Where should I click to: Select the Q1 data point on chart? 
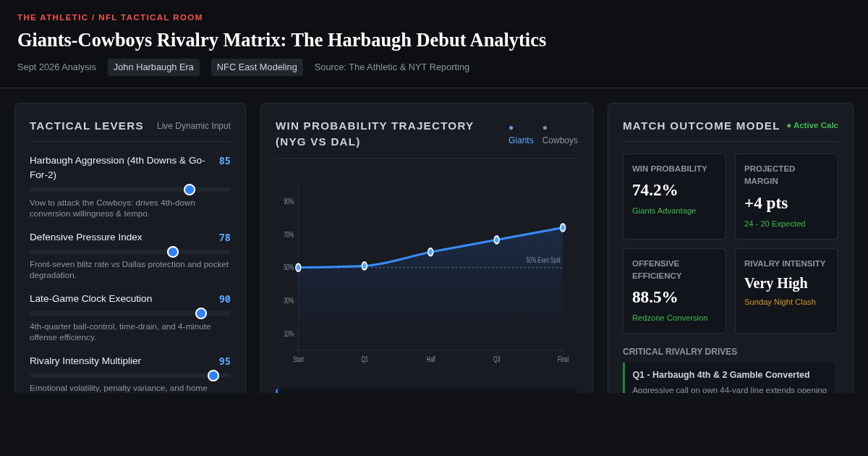pos(365,266)
